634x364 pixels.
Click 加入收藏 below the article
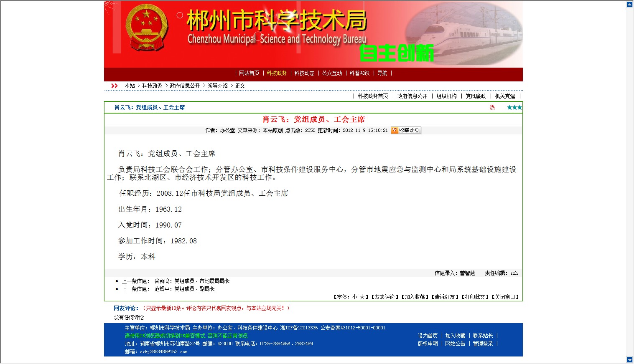coord(415,297)
